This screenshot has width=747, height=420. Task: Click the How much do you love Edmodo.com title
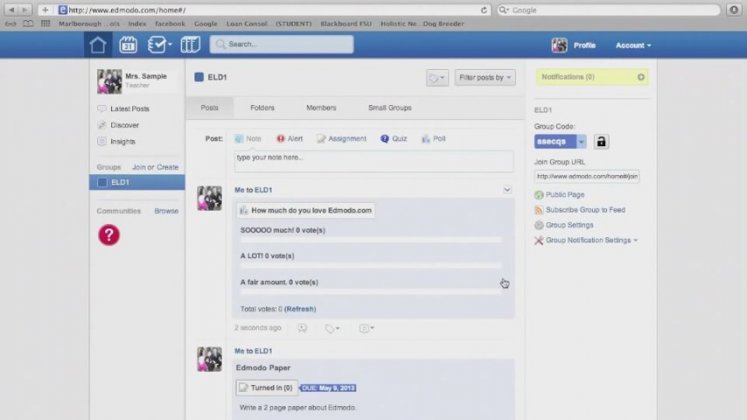tap(312, 210)
